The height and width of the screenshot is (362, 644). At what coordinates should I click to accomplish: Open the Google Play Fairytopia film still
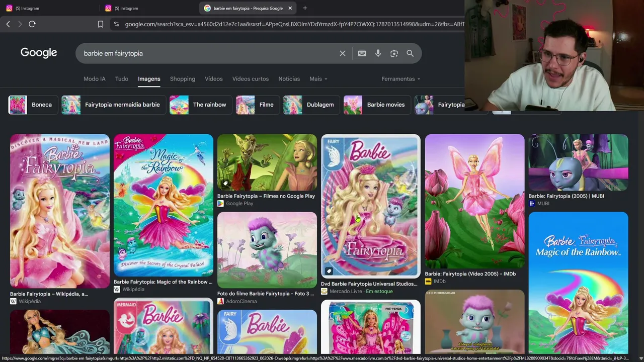coord(267,162)
